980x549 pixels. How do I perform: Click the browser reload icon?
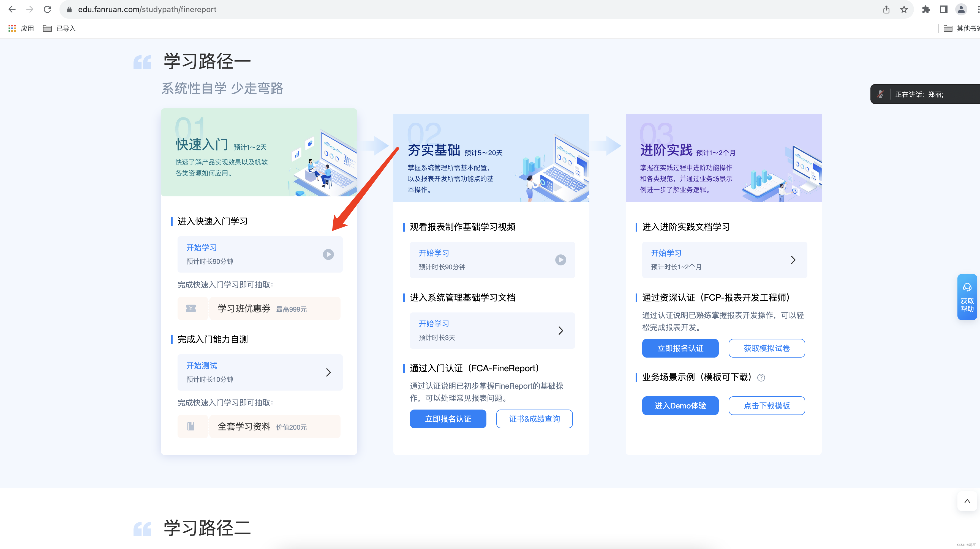(47, 9)
